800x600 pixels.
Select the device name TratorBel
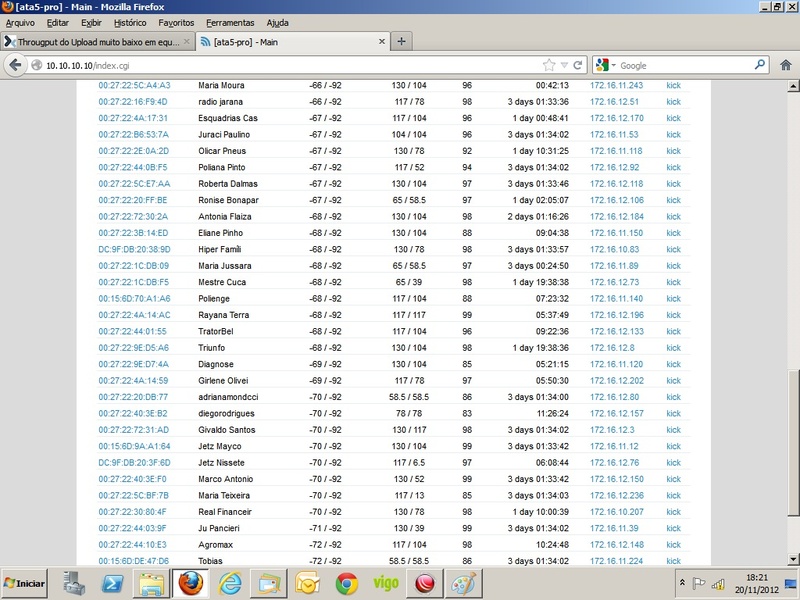216,331
